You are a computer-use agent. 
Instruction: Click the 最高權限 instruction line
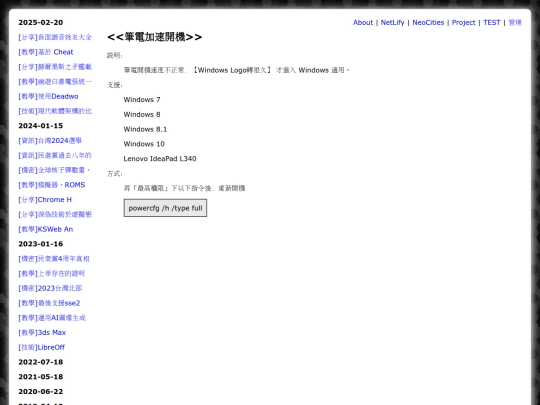click(185, 188)
